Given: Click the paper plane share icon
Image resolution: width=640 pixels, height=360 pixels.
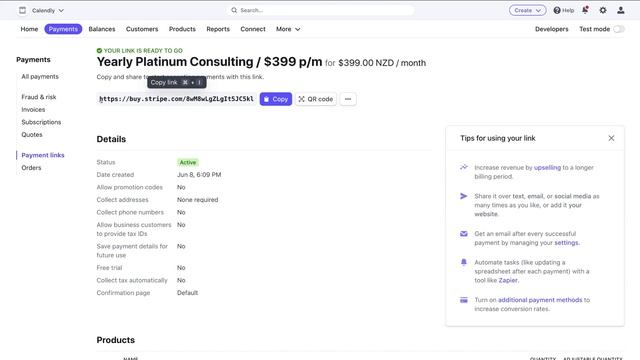Looking at the screenshot, I should [464, 196].
